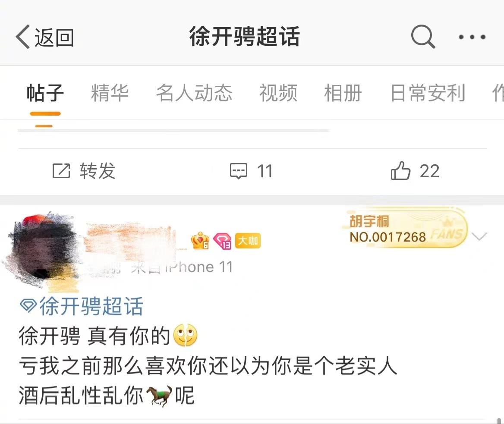
Task: Switch to the 精华 tab
Action: click(110, 93)
